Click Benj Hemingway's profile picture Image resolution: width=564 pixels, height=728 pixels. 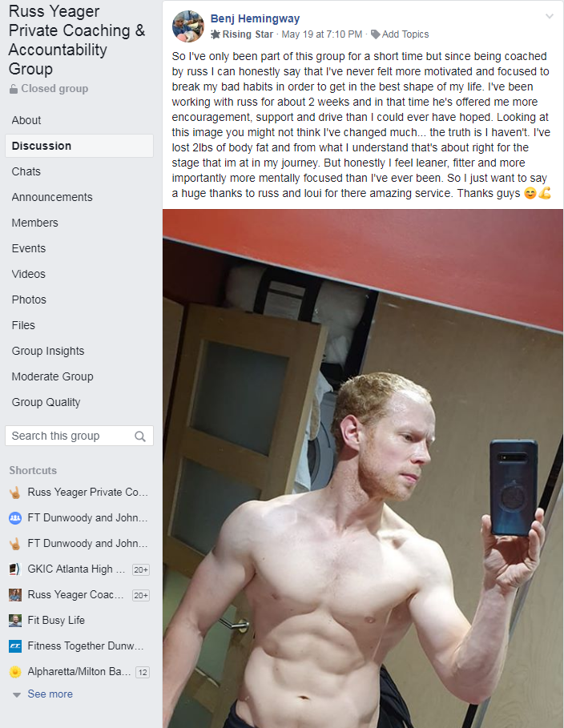188,26
